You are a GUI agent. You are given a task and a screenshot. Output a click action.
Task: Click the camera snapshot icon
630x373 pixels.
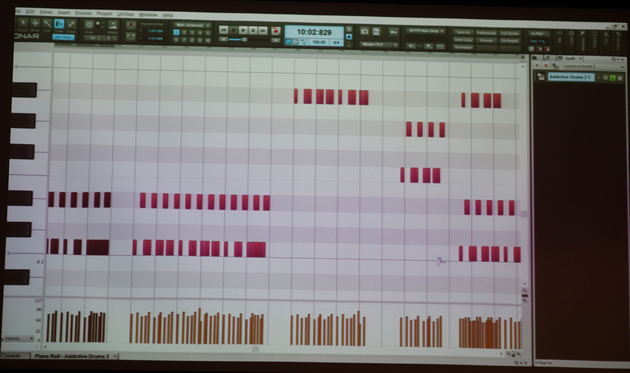coord(364,31)
